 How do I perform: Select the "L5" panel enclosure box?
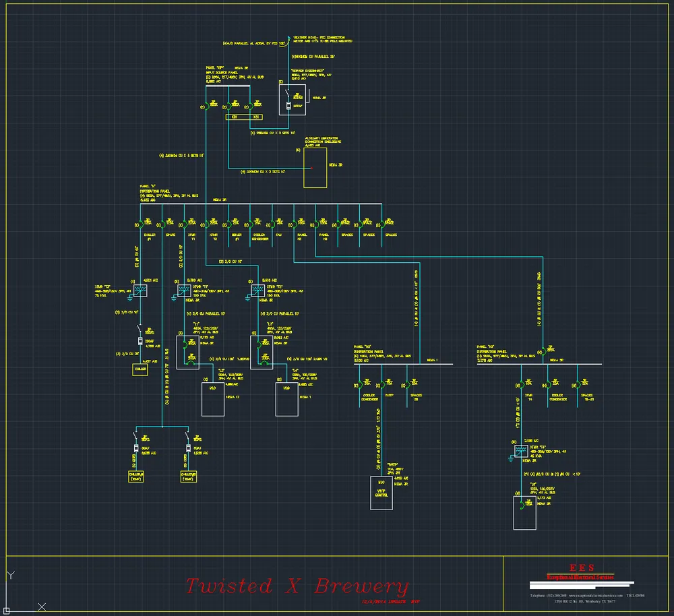525,513
